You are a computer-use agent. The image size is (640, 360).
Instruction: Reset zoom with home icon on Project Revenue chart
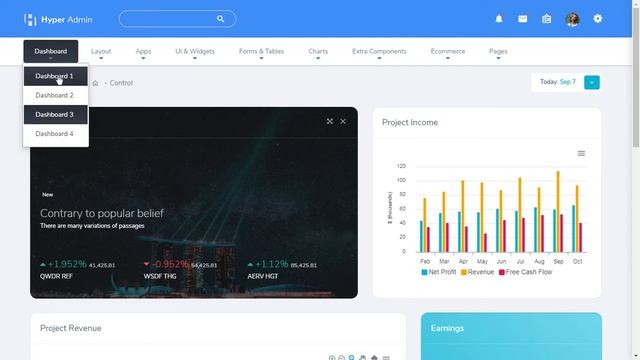tap(374, 358)
